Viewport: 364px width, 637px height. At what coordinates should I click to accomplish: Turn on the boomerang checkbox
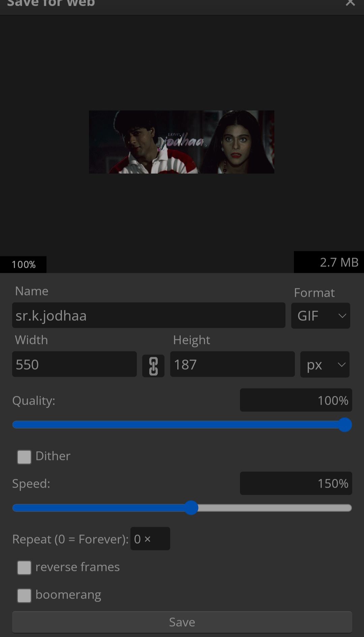point(24,596)
